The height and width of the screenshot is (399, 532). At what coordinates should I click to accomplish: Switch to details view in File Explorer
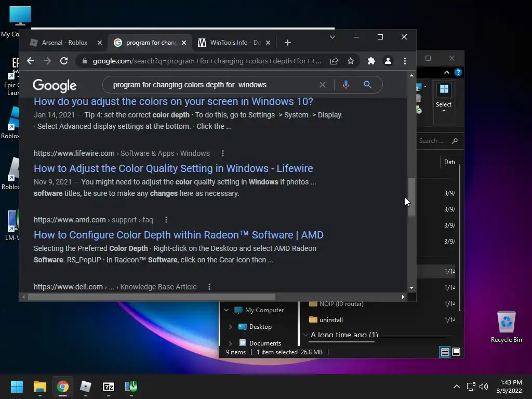point(445,352)
